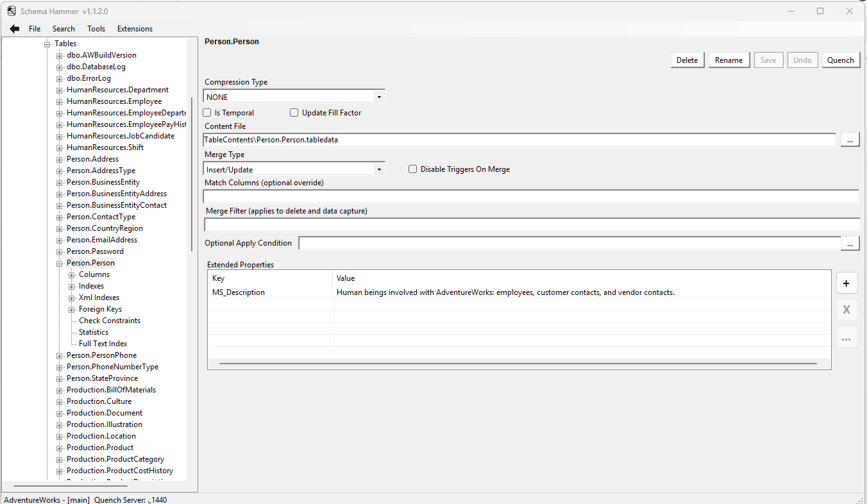Click the Schema Hammer hammer logo icon
This screenshot has height=504, width=867.
click(10, 10)
